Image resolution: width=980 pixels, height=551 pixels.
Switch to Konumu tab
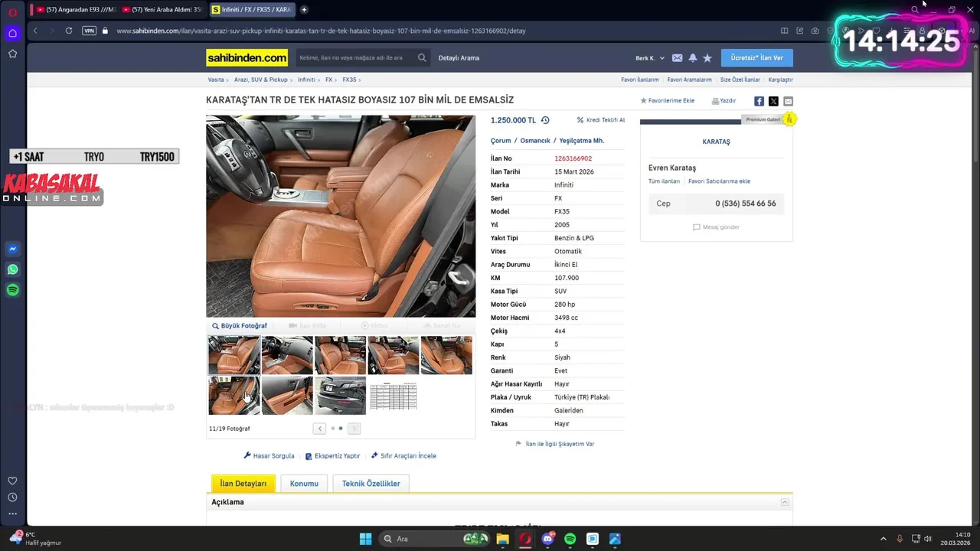[304, 484]
